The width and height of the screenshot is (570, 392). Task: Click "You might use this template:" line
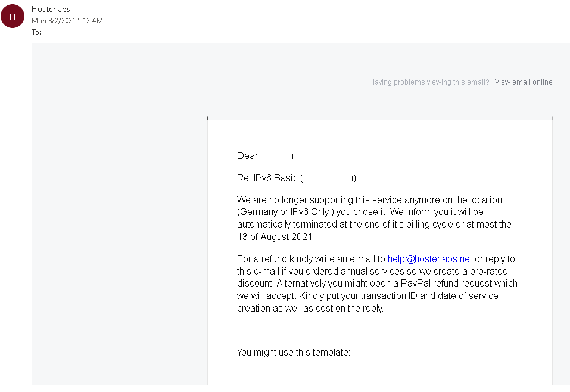click(x=293, y=353)
